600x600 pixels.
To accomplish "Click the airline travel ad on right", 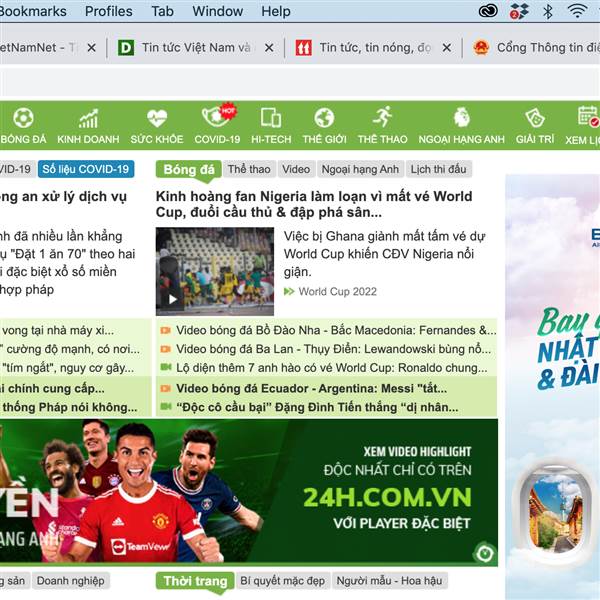I will pos(553,386).
